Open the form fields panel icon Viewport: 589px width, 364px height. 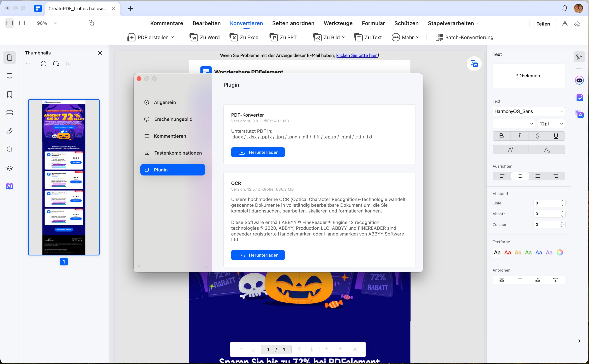pos(10,113)
